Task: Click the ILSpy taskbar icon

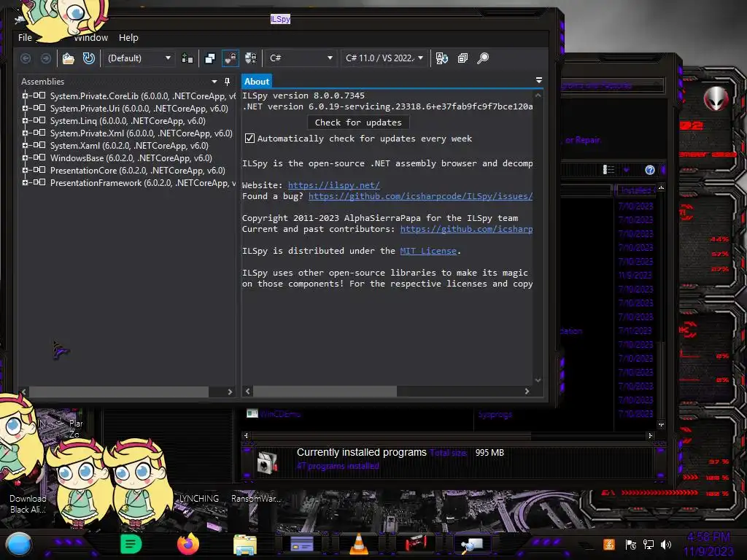Action: click(x=473, y=545)
